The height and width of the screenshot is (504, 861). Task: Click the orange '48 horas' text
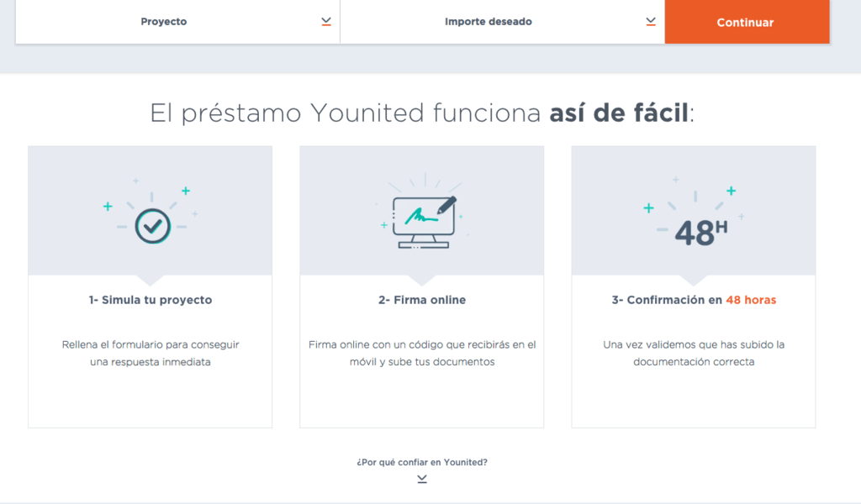pyautogui.click(x=751, y=300)
